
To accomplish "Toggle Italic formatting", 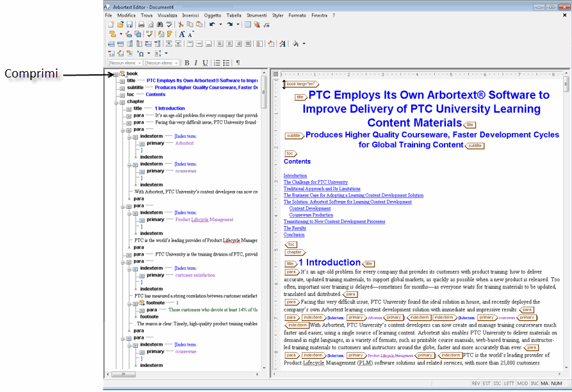I will pyautogui.click(x=196, y=63).
